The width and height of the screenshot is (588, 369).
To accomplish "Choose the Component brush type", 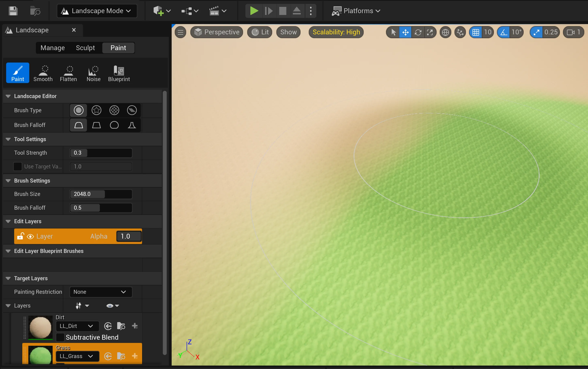I will 132,110.
